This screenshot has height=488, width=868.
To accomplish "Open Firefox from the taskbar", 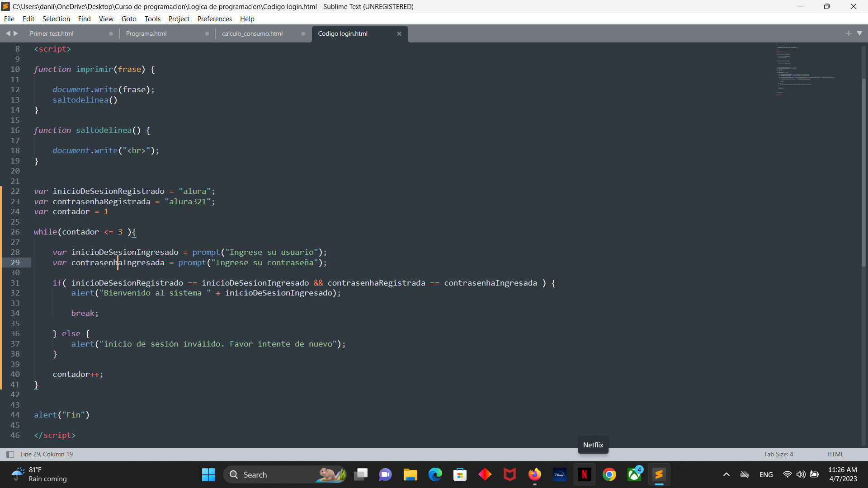I will pos(535,474).
